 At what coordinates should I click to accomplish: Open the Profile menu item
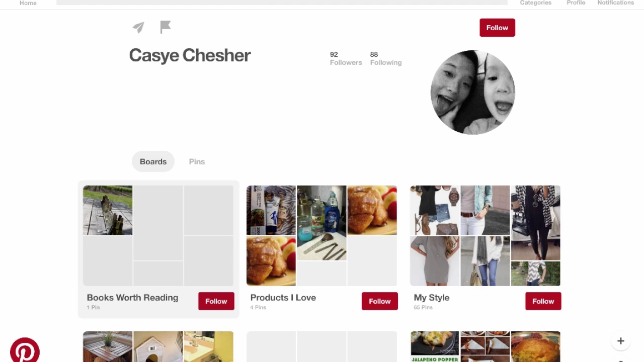click(576, 3)
